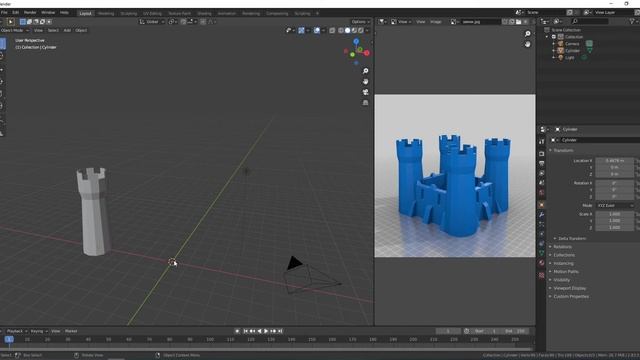Switch to solid viewport shading

coord(347,30)
